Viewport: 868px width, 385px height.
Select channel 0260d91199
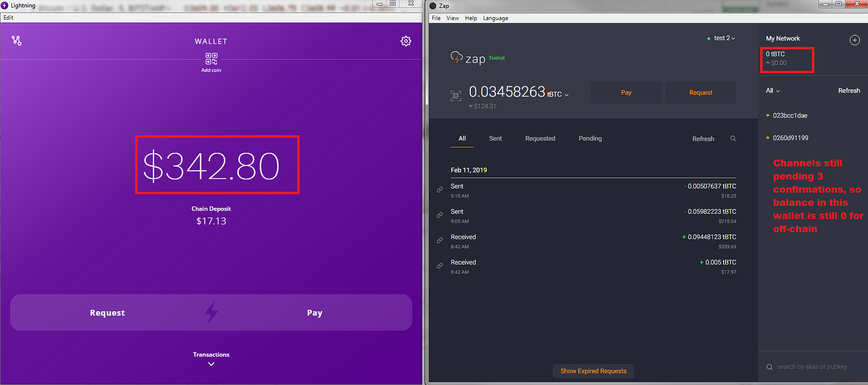tap(790, 138)
